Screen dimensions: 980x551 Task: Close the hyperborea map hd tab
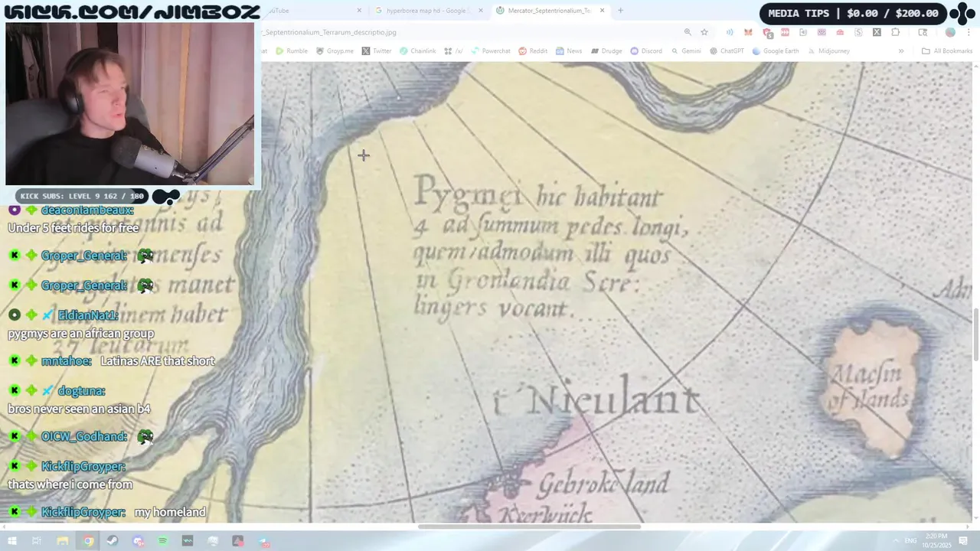tap(481, 11)
